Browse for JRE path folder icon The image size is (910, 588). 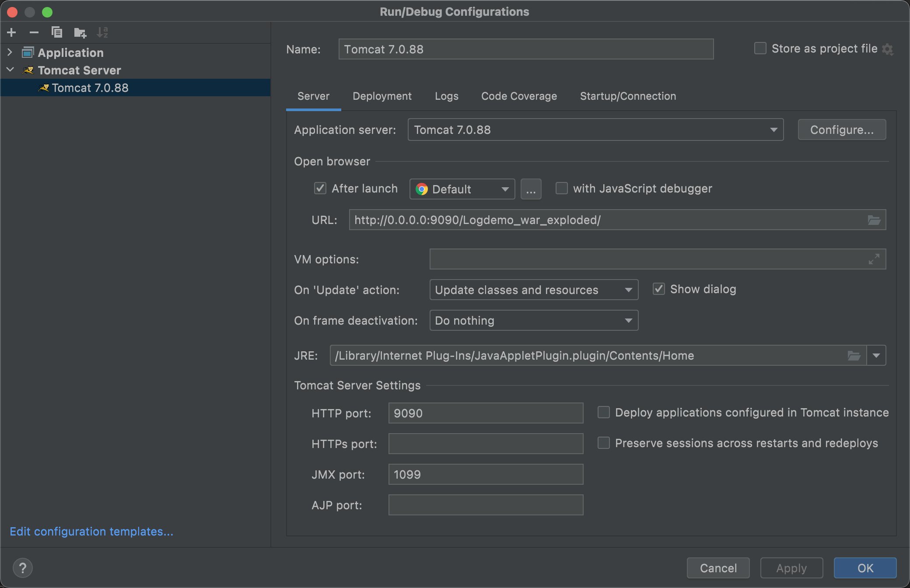pyautogui.click(x=854, y=355)
